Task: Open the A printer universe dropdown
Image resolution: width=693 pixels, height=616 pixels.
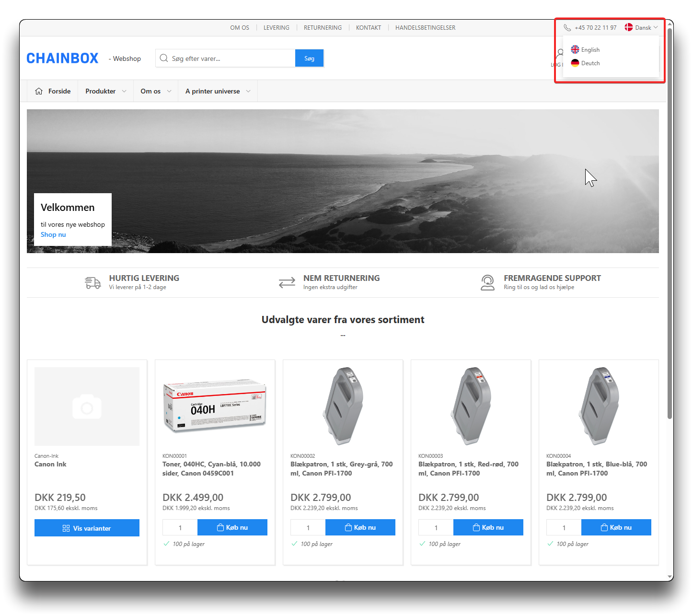Action: 218,91
